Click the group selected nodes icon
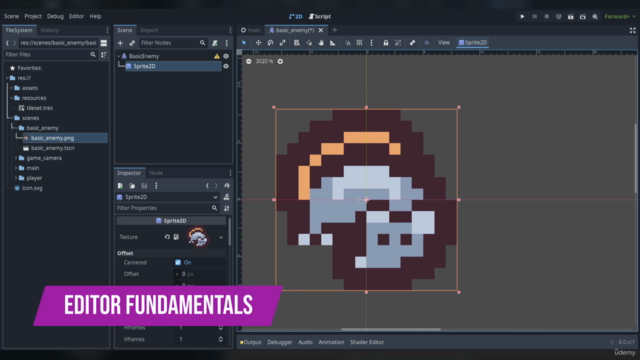 pyautogui.click(x=398, y=42)
